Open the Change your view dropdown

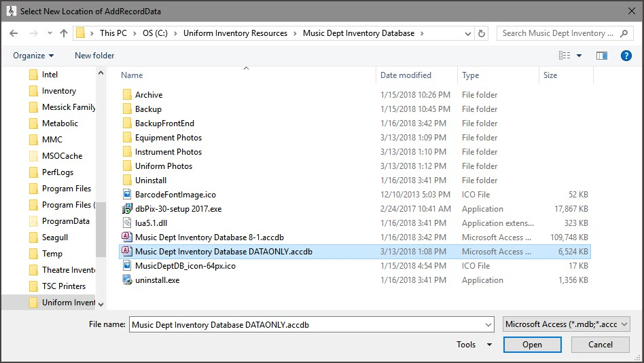coord(579,56)
